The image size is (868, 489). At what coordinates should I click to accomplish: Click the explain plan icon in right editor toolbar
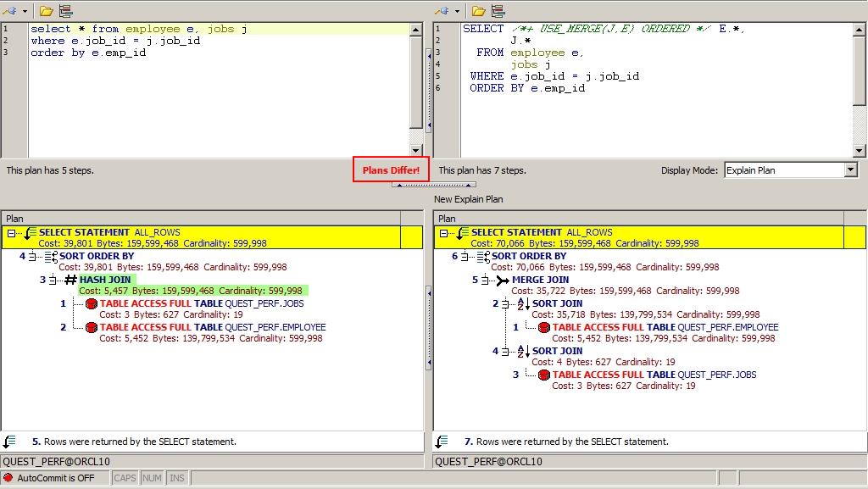(x=498, y=11)
